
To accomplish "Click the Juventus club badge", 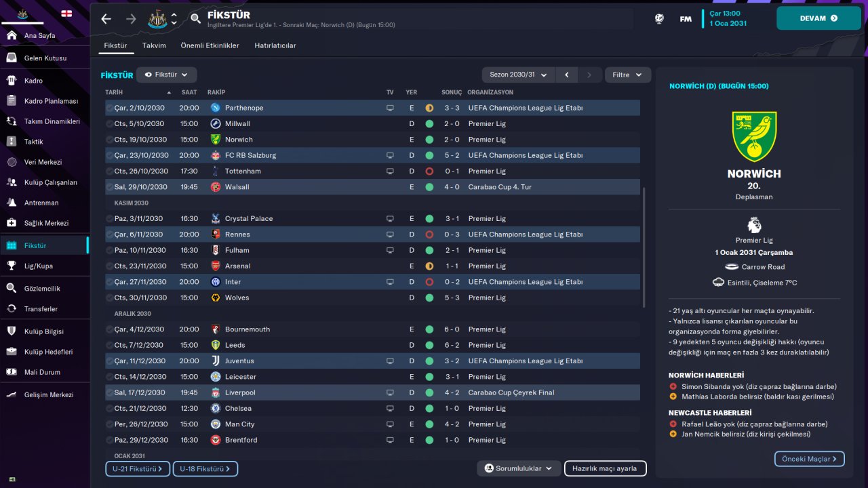I will coord(215,361).
